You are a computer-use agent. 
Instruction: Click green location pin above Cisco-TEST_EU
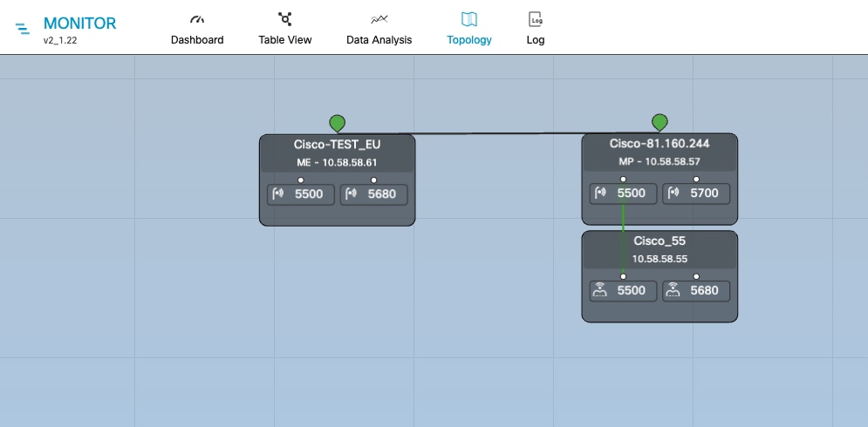(337, 124)
